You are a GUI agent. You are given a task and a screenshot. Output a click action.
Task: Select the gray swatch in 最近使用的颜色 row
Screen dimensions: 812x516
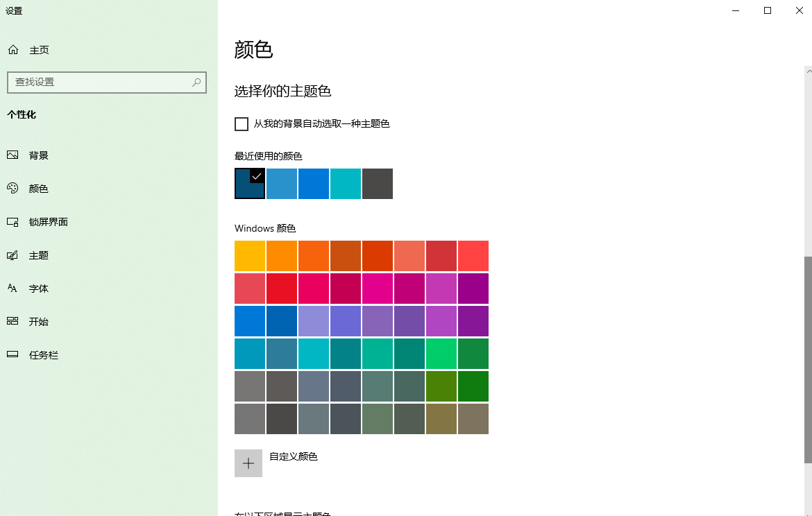(x=377, y=183)
